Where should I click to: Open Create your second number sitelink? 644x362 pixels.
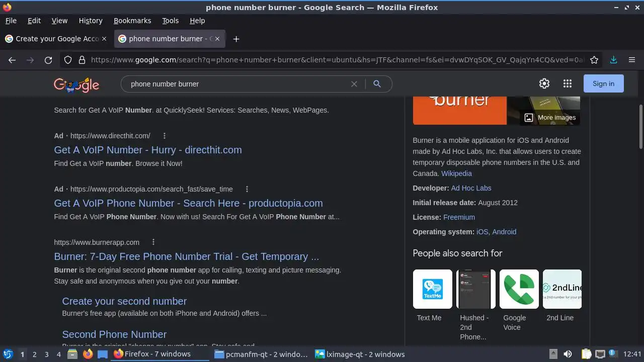coord(124,301)
